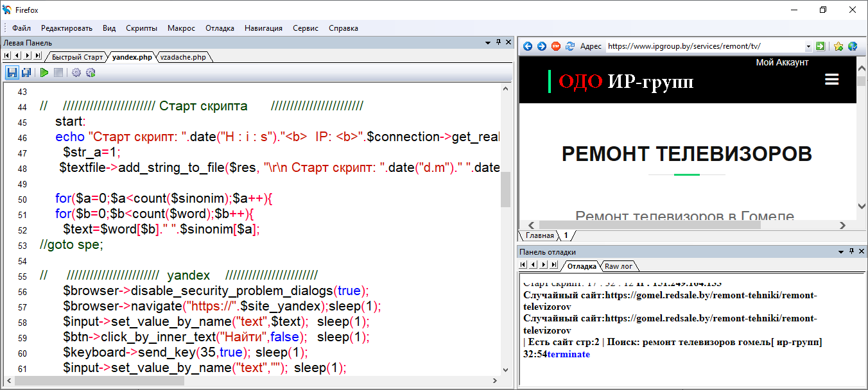Click the Save script icon
This screenshot has width=868, height=390.
pyautogui.click(x=12, y=72)
